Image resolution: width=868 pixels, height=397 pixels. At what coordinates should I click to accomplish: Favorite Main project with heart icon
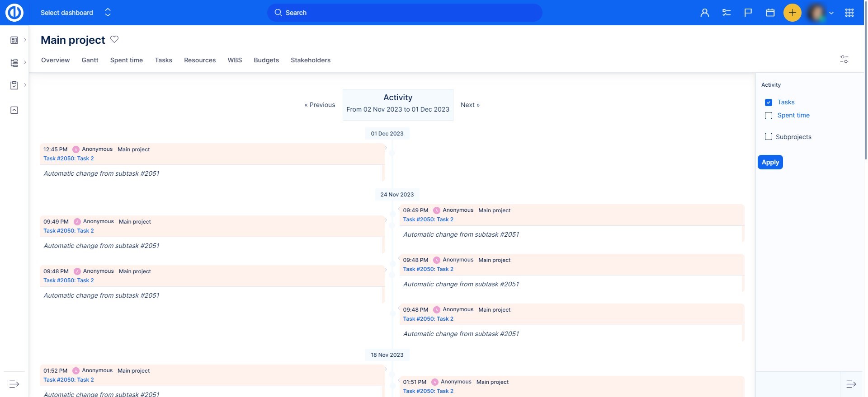(x=114, y=39)
